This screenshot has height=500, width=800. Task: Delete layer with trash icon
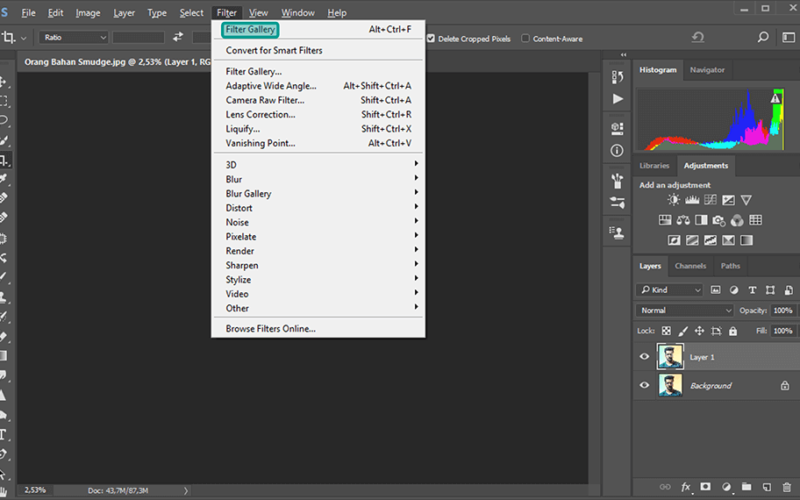pyautogui.click(x=787, y=487)
